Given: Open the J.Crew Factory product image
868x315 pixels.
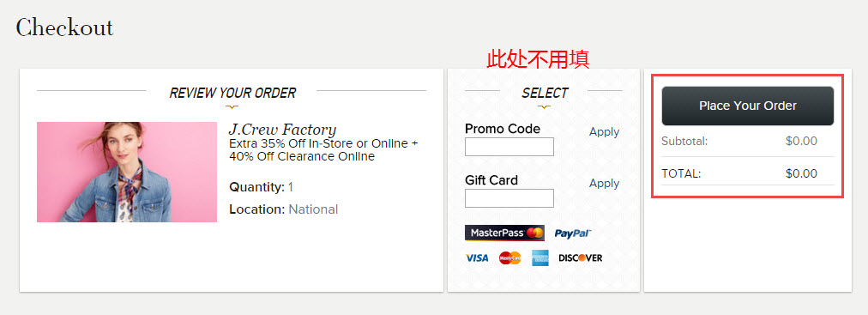Looking at the screenshot, I should point(127,173).
